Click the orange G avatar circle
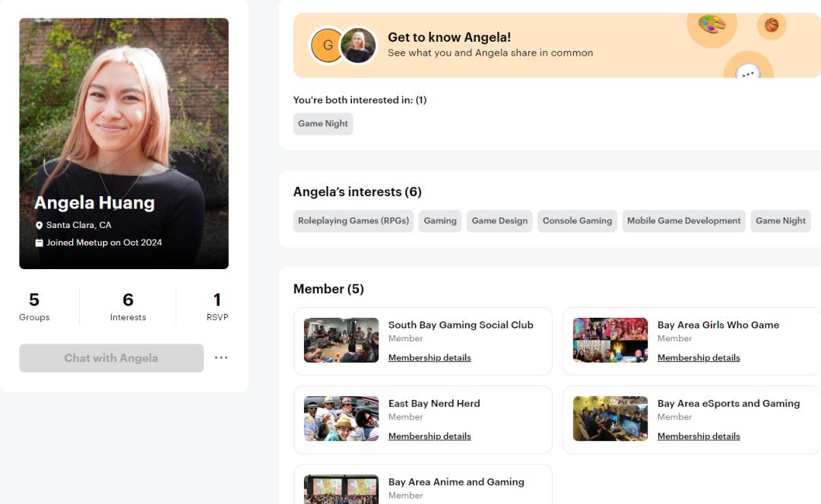821x504 pixels. (327, 45)
